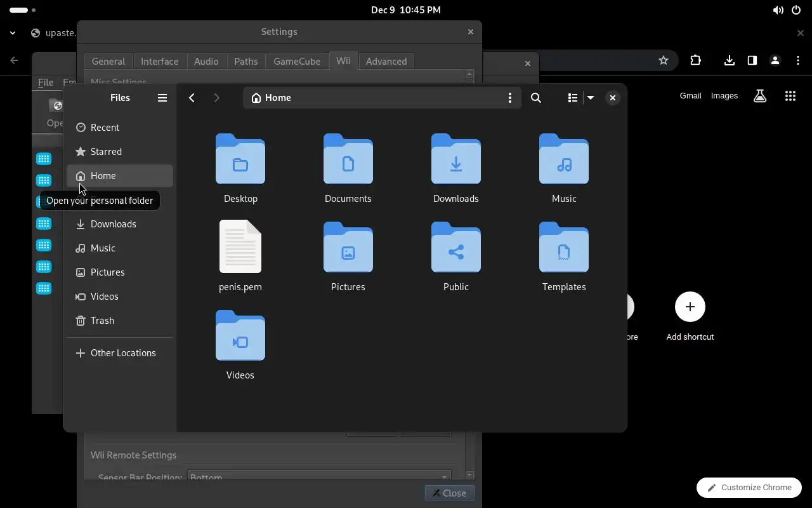The image size is (812, 508).
Task: Open Google apps grid
Action: click(x=790, y=96)
